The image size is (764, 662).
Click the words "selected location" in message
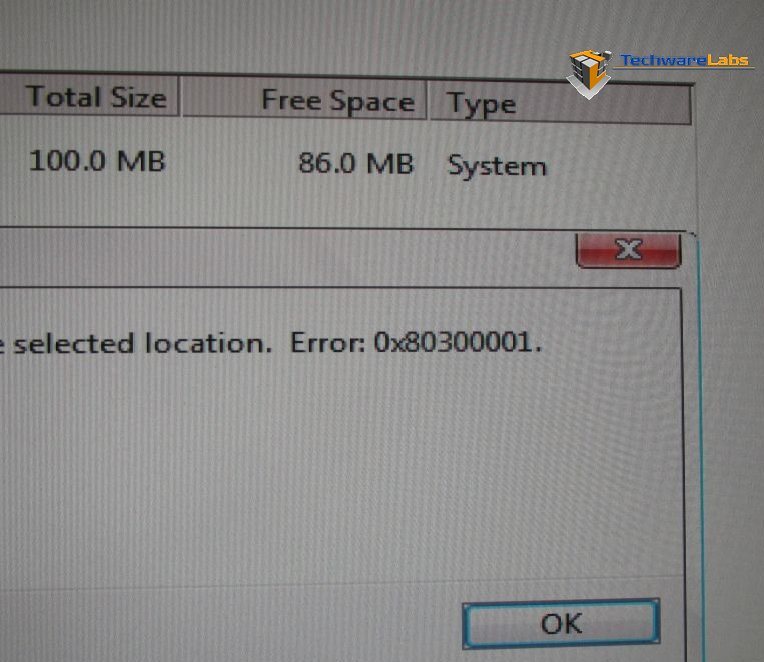pyautogui.click(x=142, y=343)
